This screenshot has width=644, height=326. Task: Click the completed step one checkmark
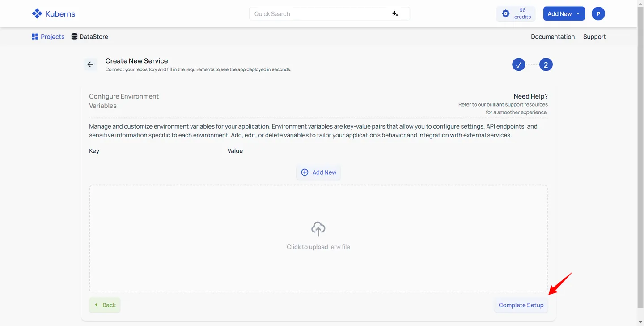click(x=519, y=64)
